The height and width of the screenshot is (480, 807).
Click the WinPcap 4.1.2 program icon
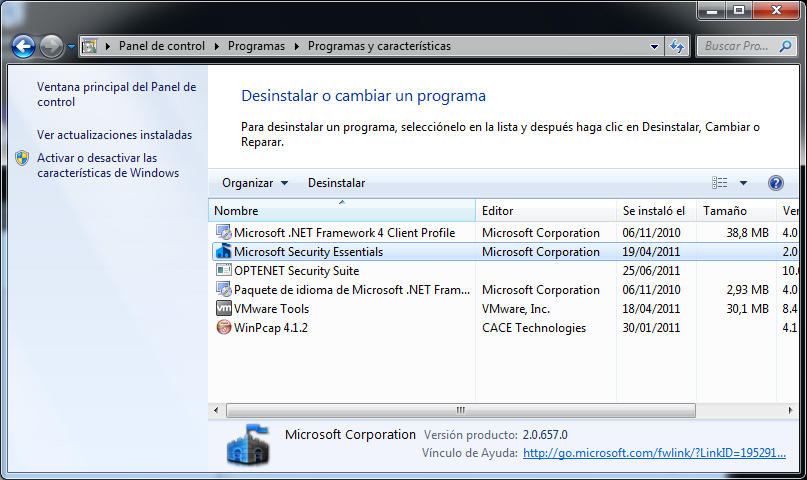tap(224, 328)
